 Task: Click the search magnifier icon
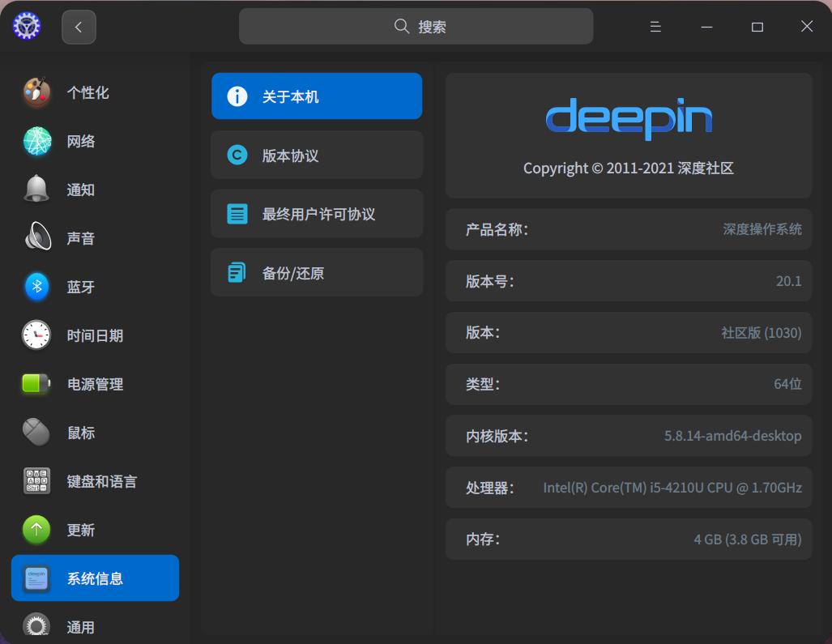(402, 26)
